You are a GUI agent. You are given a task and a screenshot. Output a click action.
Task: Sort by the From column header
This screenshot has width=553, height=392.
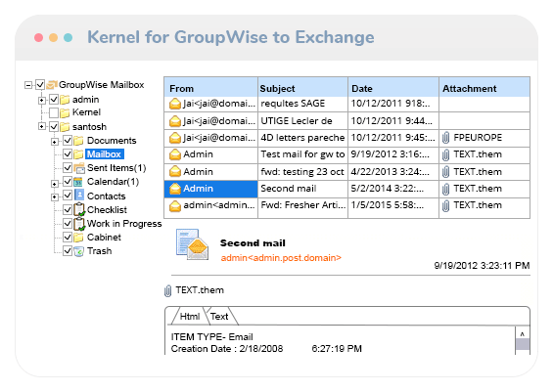coord(210,87)
